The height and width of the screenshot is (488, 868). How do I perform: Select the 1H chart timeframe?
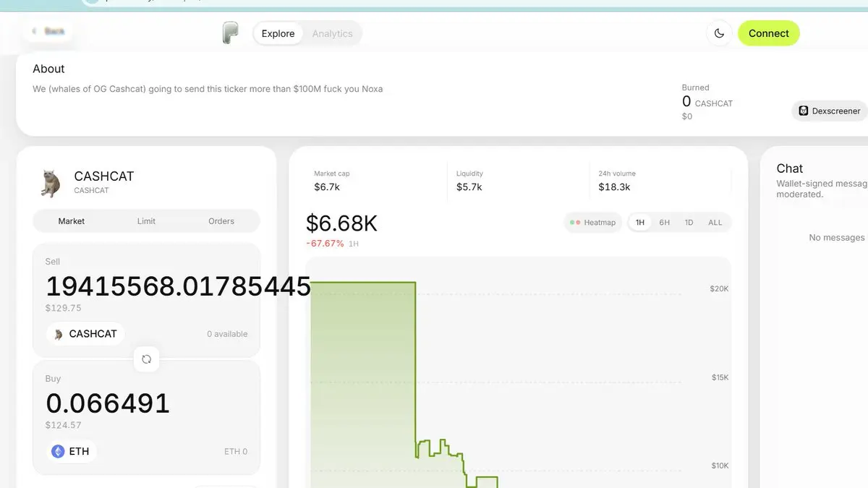(x=640, y=223)
